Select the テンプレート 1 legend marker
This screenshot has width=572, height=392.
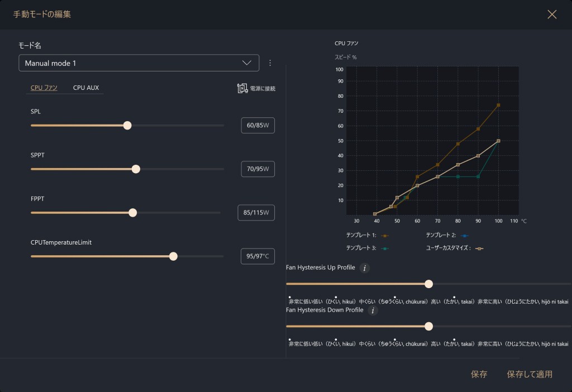[x=384, y=236]
